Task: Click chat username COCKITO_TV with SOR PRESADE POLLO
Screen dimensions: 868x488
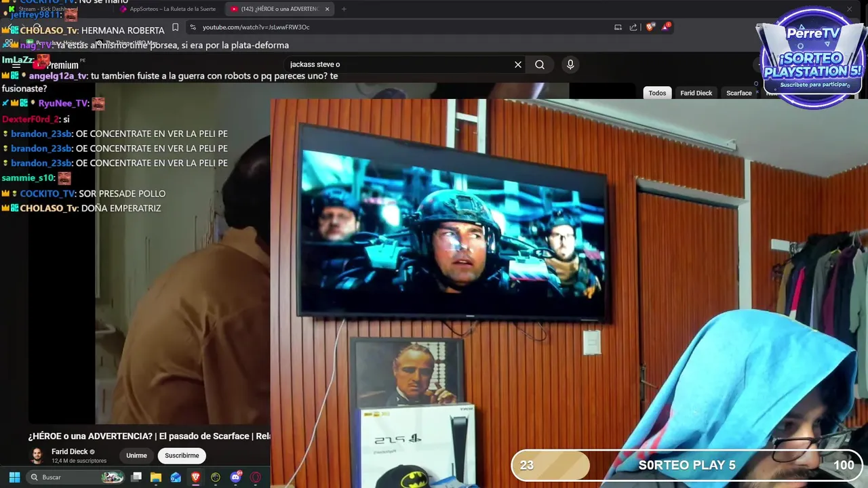Action: coord(47,193)
